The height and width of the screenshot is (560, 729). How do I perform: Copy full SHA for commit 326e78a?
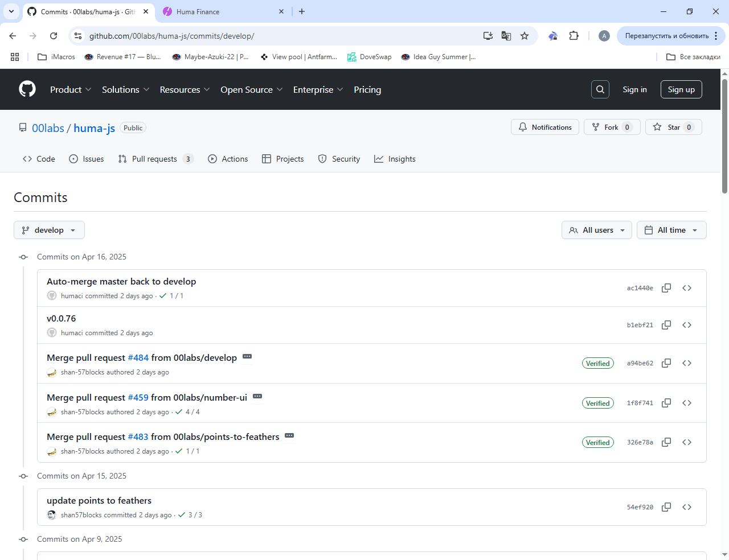coord(666,442)
